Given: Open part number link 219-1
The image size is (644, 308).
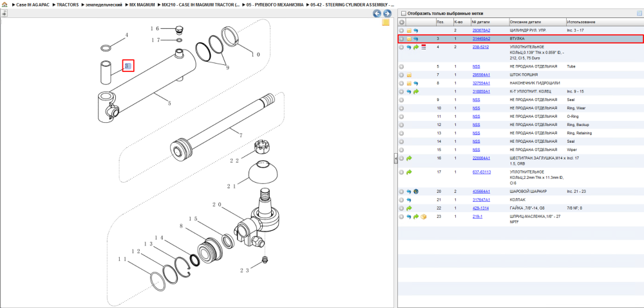Looking at the screenshot, I should pos(477,217).
